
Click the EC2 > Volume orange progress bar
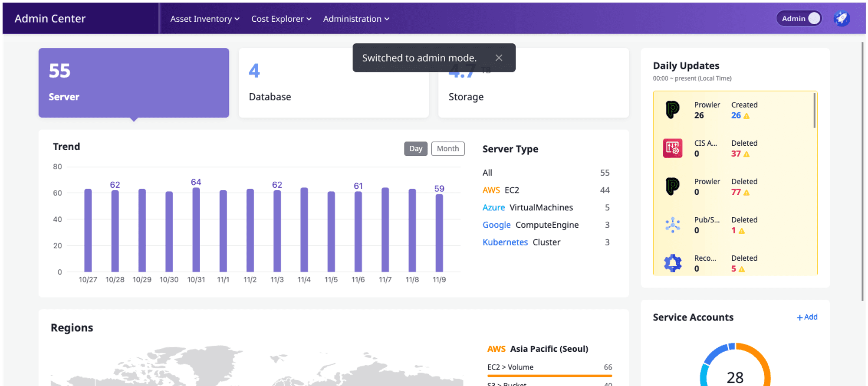pos(549,376)
